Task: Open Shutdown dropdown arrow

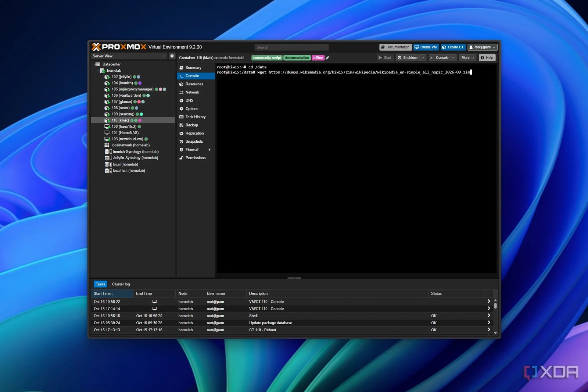Action: point(423,58)
